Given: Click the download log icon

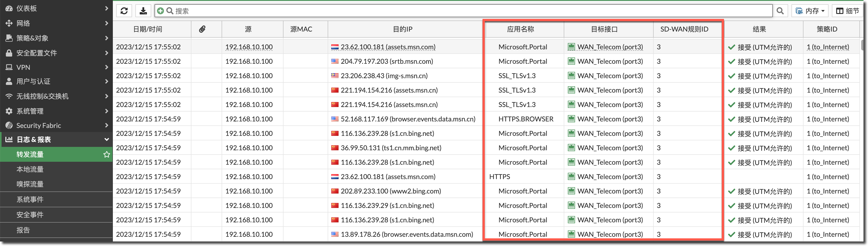Looking at the screenshot, I should click(143, 11).
